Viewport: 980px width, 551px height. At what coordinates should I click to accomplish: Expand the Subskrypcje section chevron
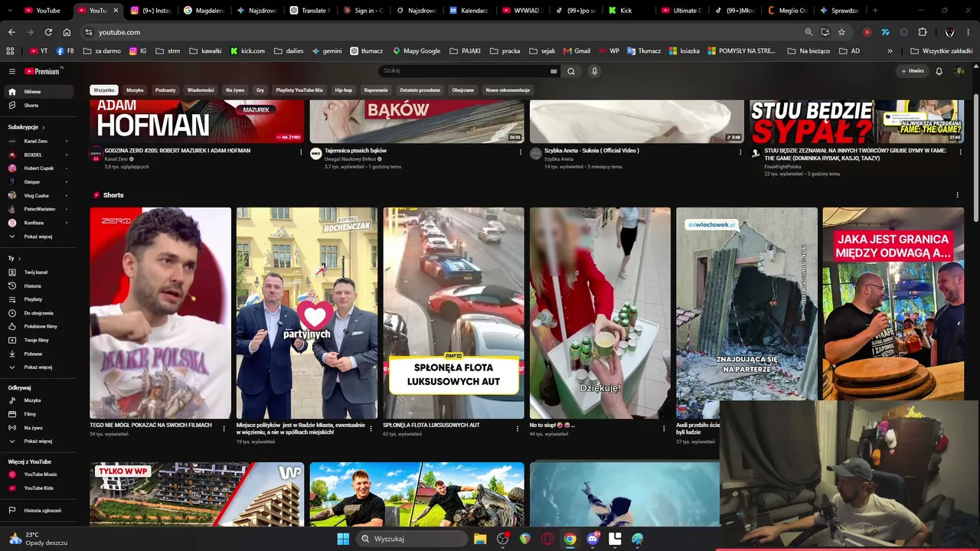44,127
